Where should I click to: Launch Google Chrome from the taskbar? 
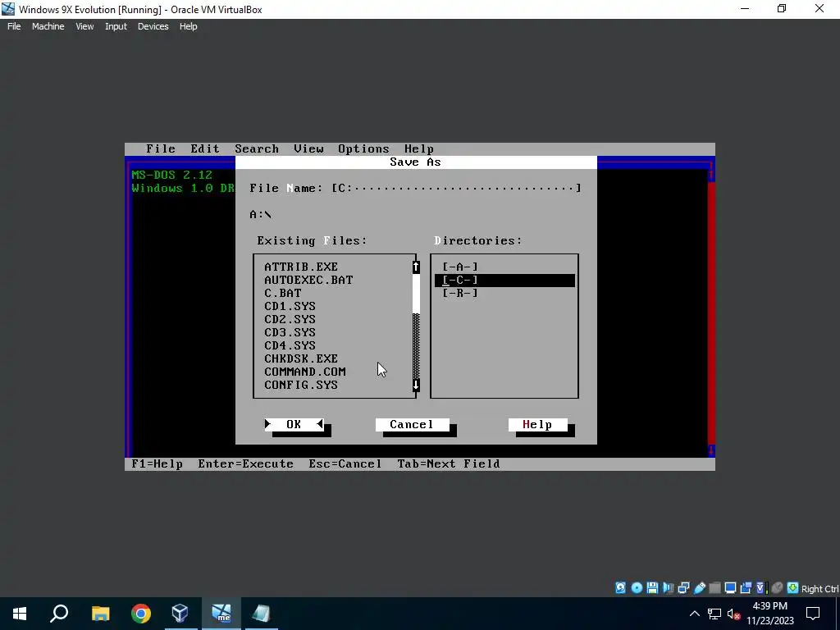point(141,614)
